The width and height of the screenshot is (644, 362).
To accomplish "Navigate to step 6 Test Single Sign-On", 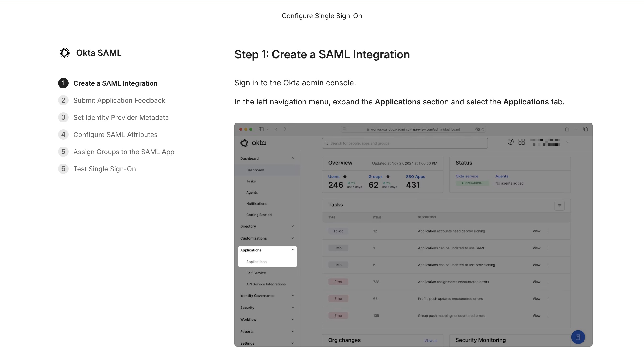I will [97, 169].
